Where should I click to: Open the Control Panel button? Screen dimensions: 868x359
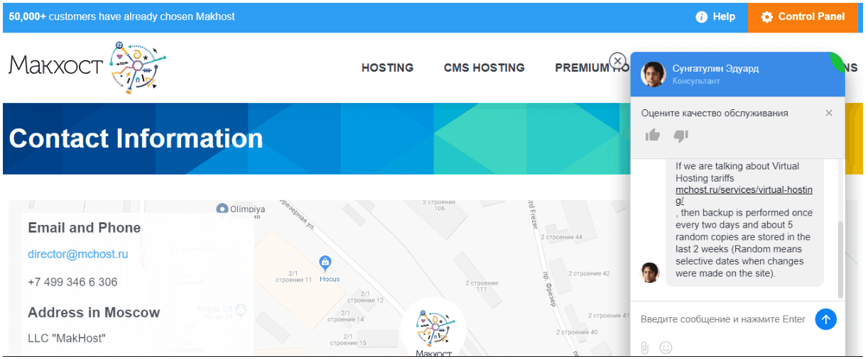tap(803, 16)
